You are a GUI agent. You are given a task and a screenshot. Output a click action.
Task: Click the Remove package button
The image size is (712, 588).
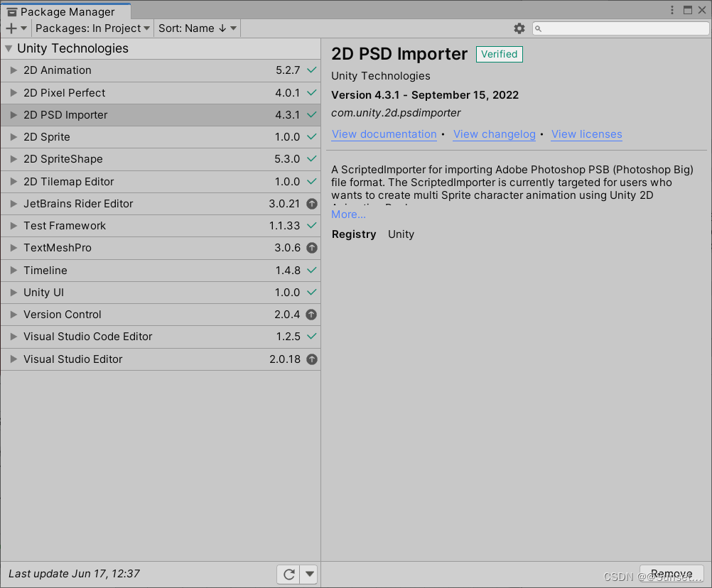pos(671,574)
